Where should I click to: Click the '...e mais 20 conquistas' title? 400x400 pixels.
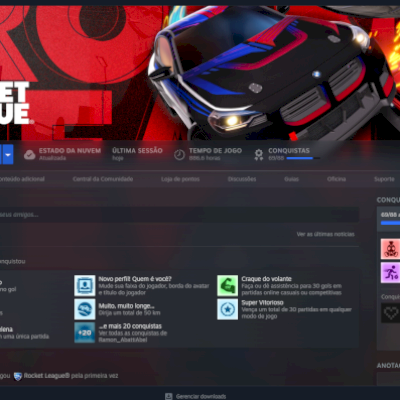point(130,326)
